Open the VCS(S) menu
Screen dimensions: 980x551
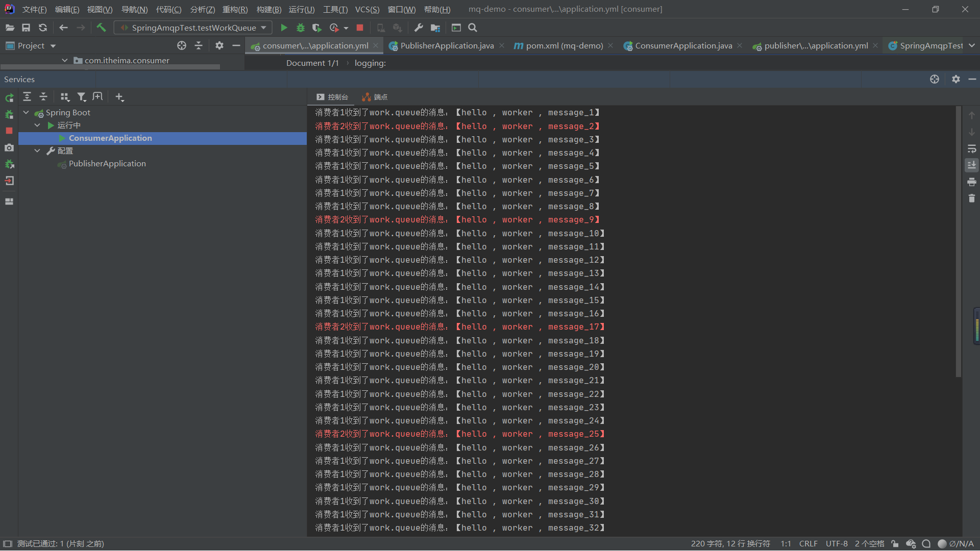(x=367, y=9)
